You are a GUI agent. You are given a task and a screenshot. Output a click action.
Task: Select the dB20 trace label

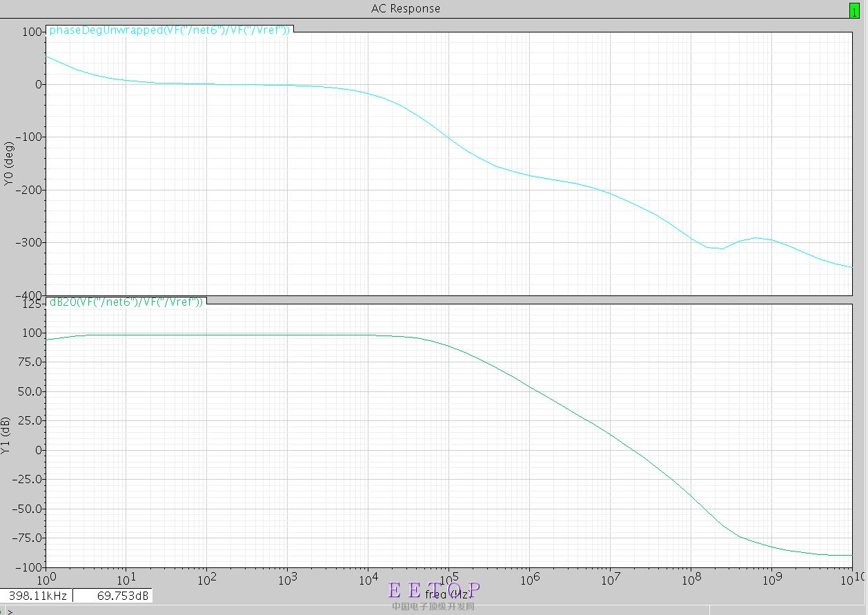(x=126, y=302)
